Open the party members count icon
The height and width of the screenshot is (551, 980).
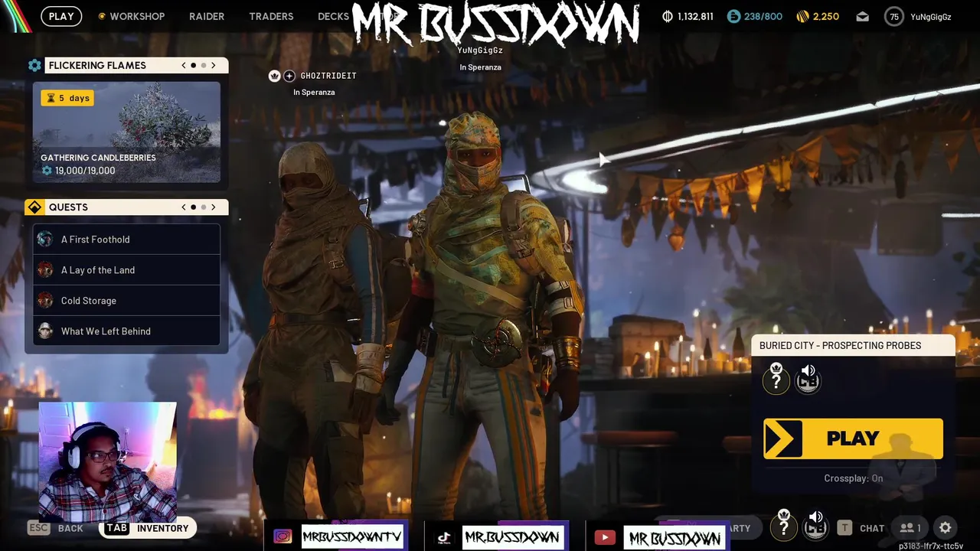tap(910, 528)
